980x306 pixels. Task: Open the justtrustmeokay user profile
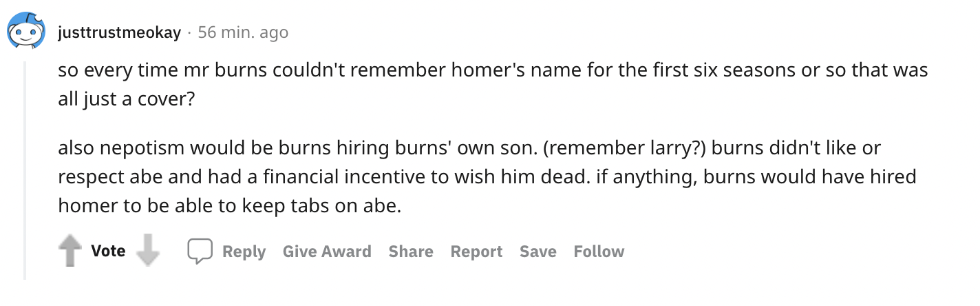pyautogui.click(x=120, y=32)
